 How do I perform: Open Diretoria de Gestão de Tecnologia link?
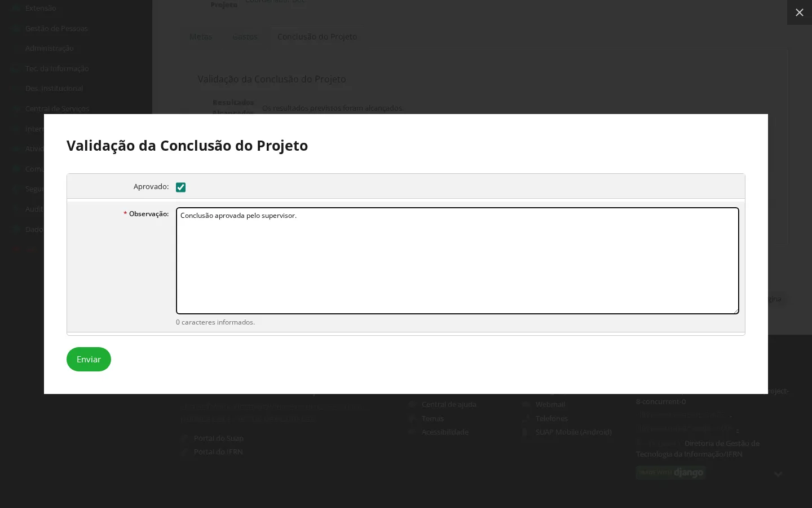(698, 449)
